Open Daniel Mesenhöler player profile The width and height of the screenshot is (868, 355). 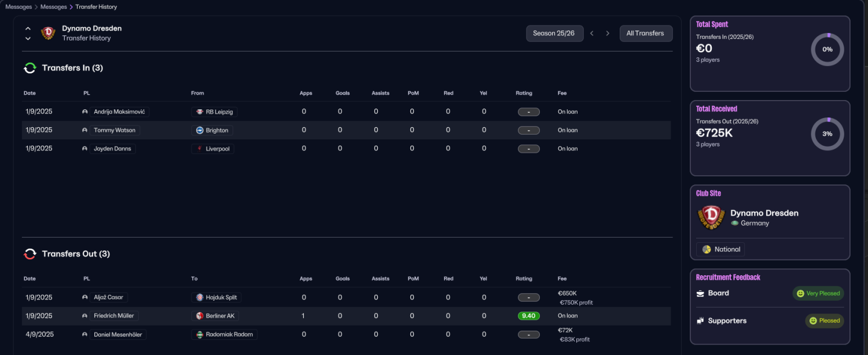click(118, 334)
